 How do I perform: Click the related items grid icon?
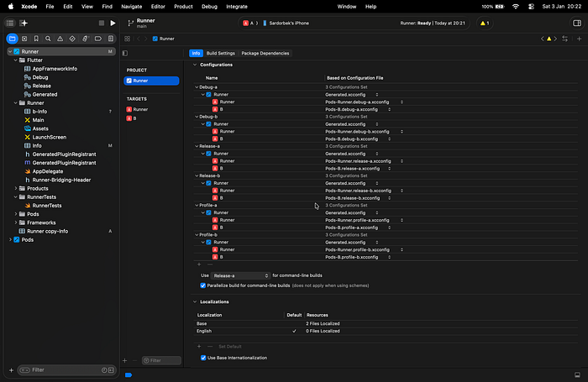pyautogui.click(x=127, y=39)
